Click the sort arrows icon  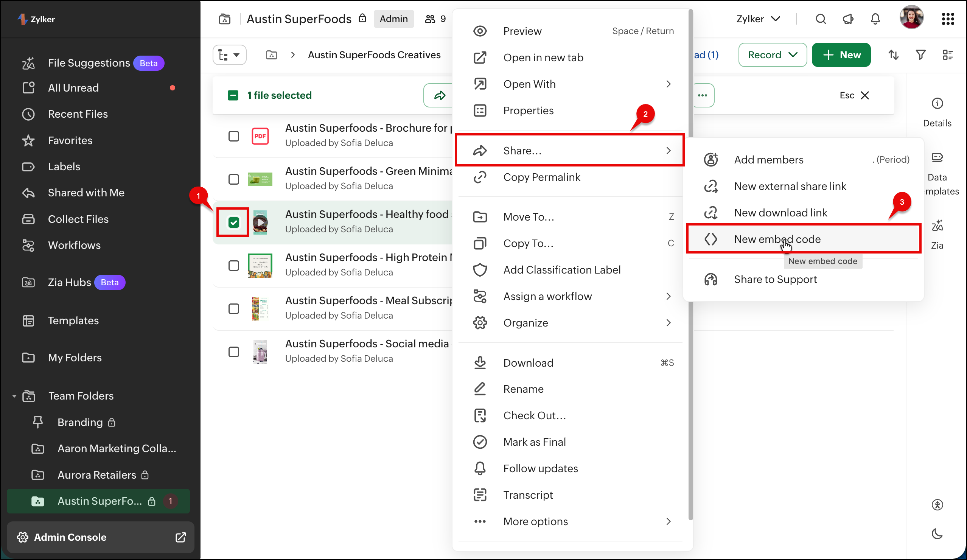pos(894,55)
